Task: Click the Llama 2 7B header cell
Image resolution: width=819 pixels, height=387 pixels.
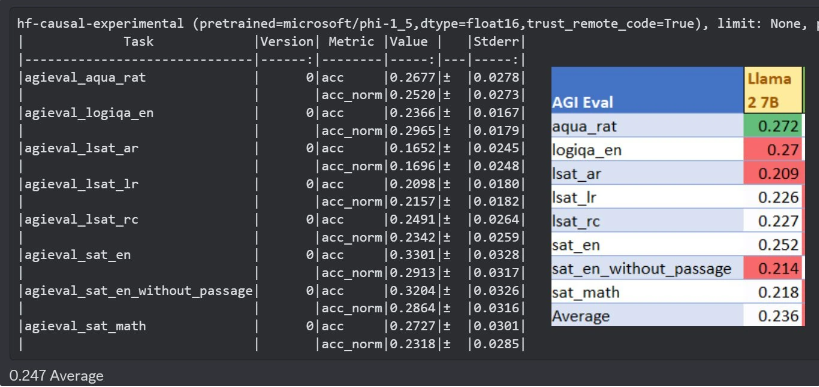Action: [x=773, y=90]
